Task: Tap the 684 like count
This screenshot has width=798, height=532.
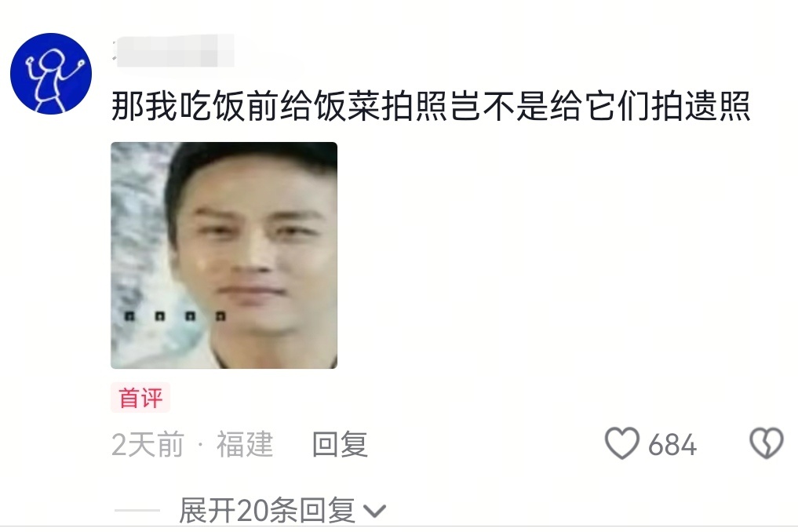Action: [x=672, y=445]
